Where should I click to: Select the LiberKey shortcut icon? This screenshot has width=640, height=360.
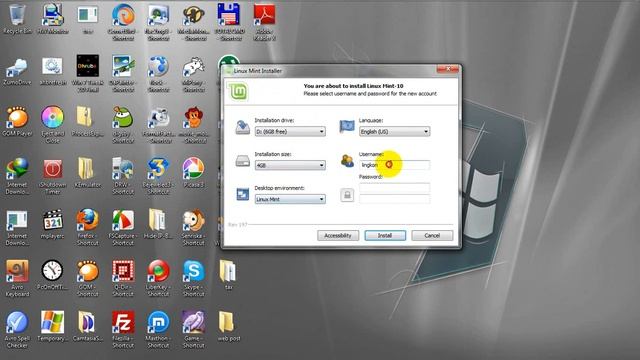pyautogui.click(x=158, y=278)
